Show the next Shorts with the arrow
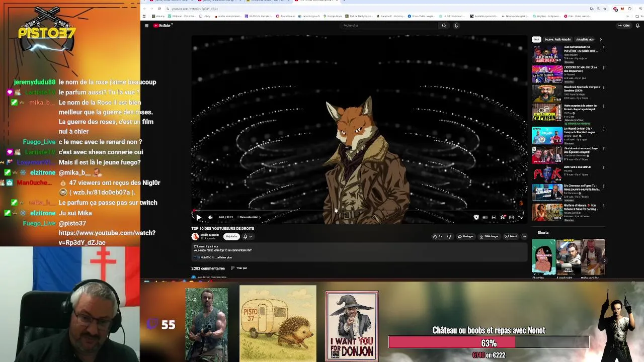 pyautogui.click(x=604, y=260)
